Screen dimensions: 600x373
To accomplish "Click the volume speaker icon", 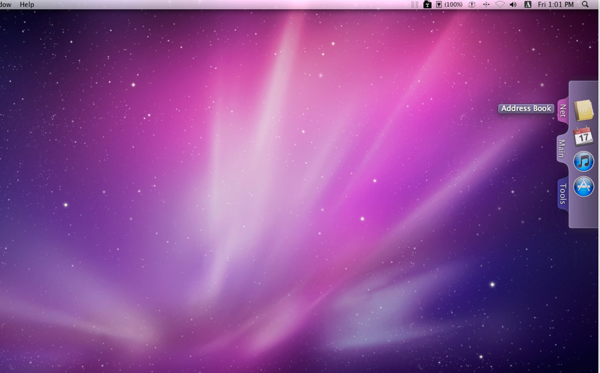I will point(513,5).
